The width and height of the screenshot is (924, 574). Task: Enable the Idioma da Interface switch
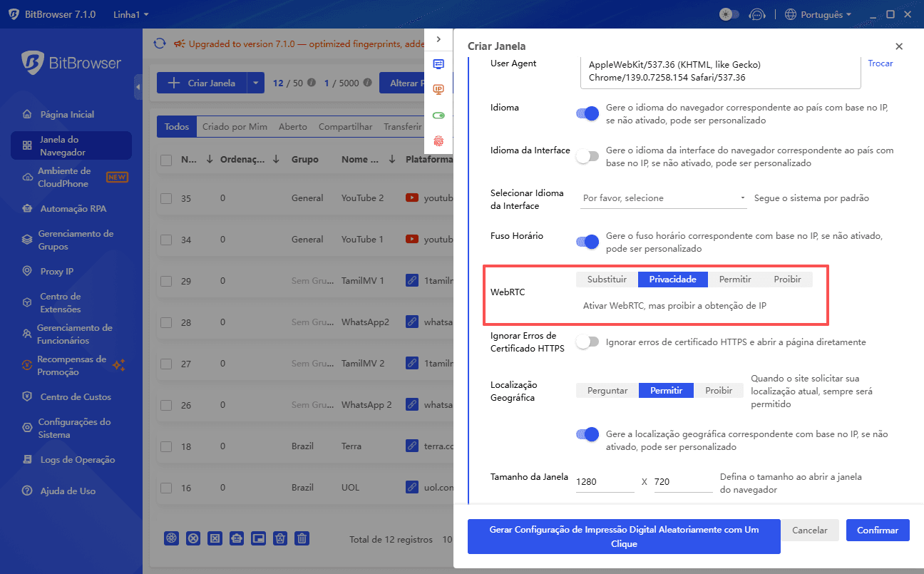click(x=587, y=156)
